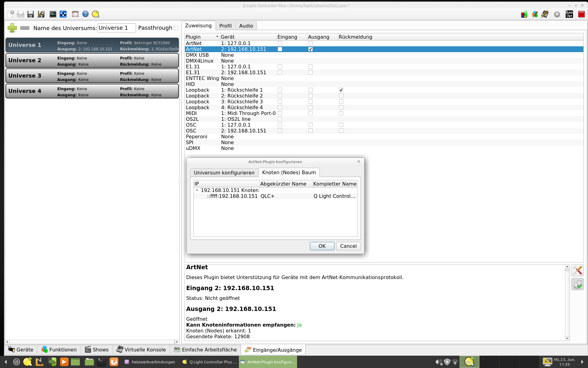Toggle the Passthrough checkbox
This screenshot has width=588, height=368.
(176, 28)
